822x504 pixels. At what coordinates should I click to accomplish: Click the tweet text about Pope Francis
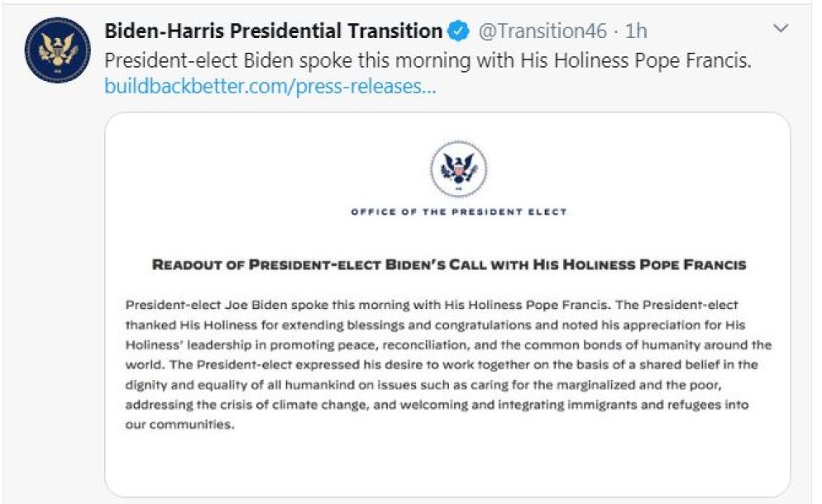click(428, 59)
